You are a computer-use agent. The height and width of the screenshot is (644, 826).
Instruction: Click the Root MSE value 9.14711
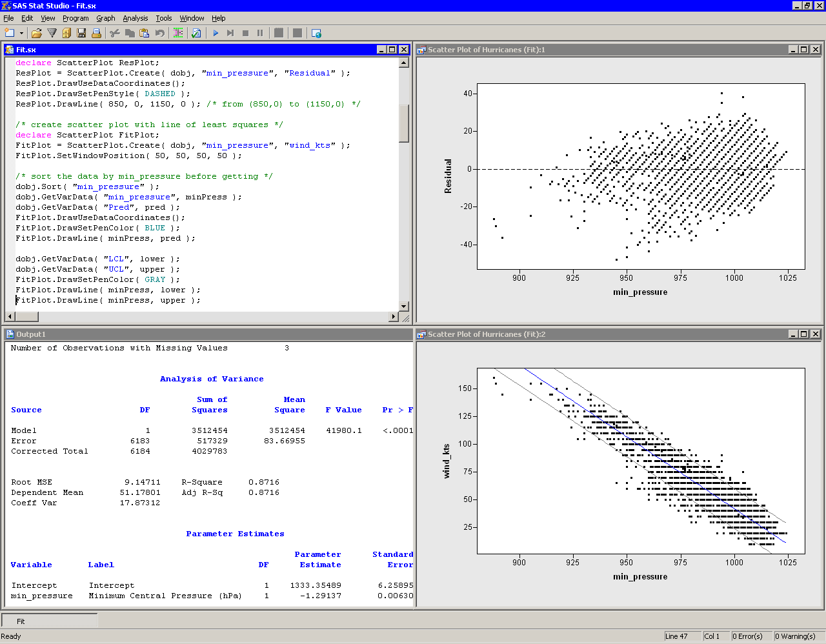click(143, 482)
